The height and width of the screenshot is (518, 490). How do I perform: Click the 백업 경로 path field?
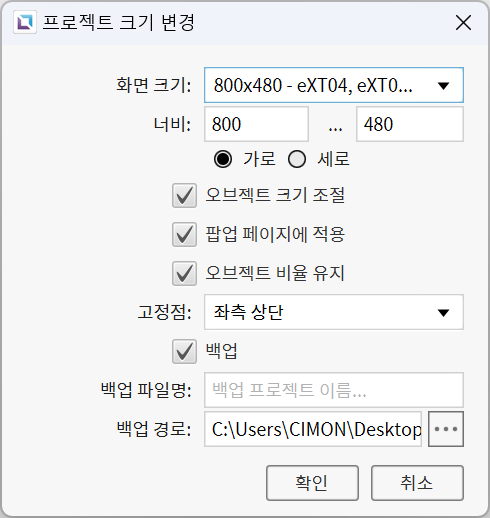[x=313, y=429]
